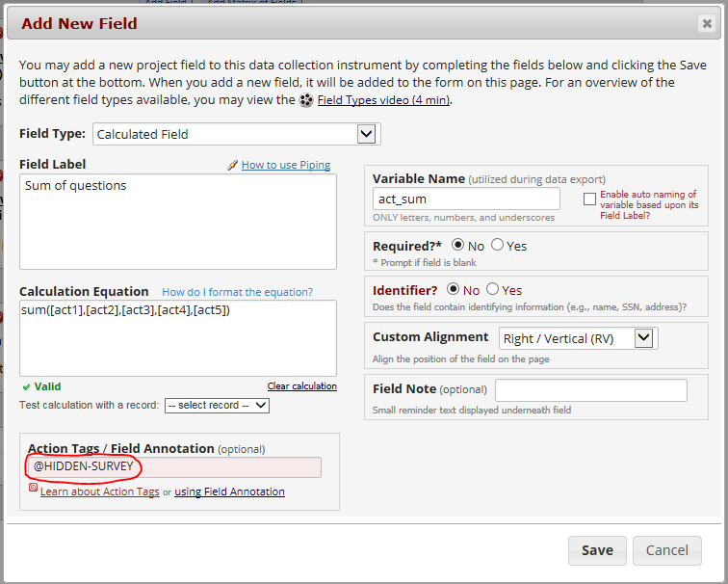Set Identifier to Yes
The image size is (728, 584).
(492, 289)
